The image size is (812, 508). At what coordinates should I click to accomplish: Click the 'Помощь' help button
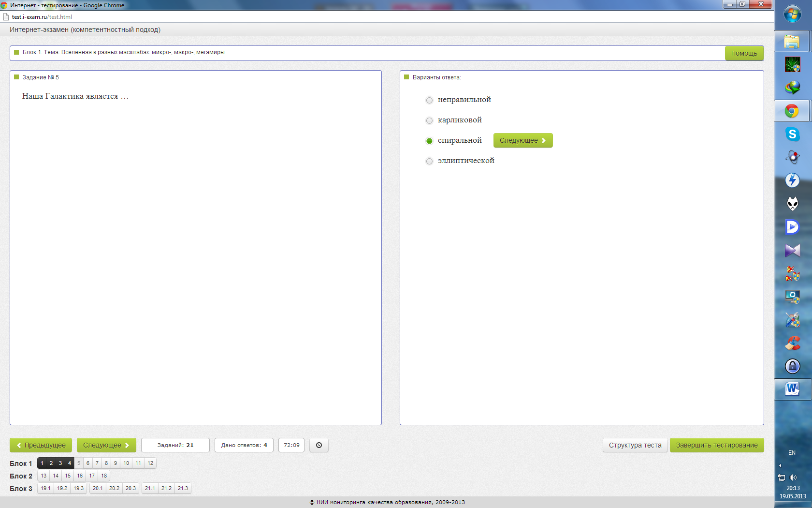pos(744,53)
